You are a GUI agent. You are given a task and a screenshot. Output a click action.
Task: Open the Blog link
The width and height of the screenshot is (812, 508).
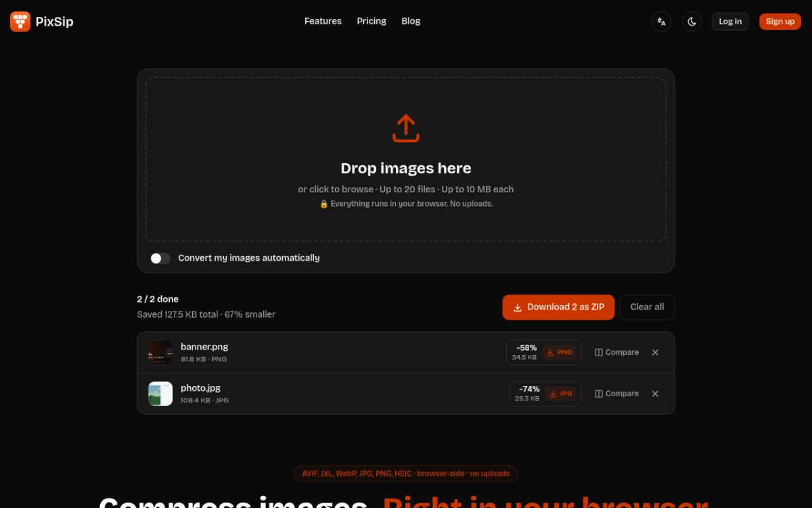tap(411, 21)
